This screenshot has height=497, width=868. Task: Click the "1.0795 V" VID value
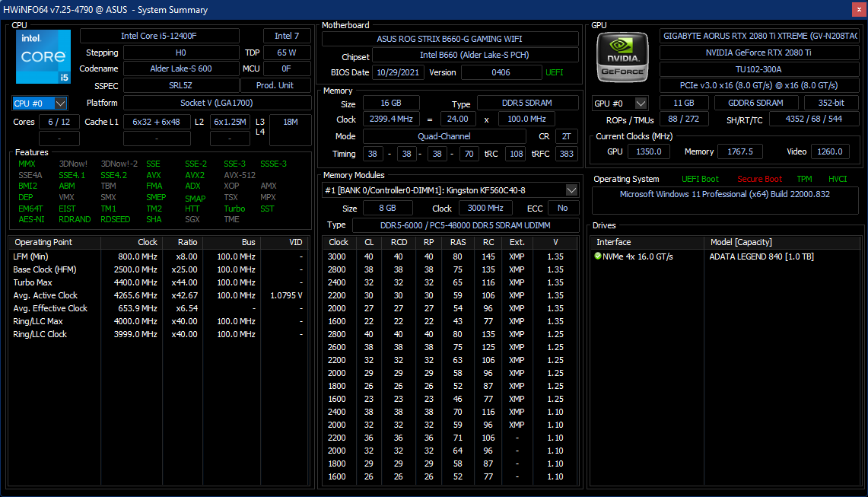point(286,295)
